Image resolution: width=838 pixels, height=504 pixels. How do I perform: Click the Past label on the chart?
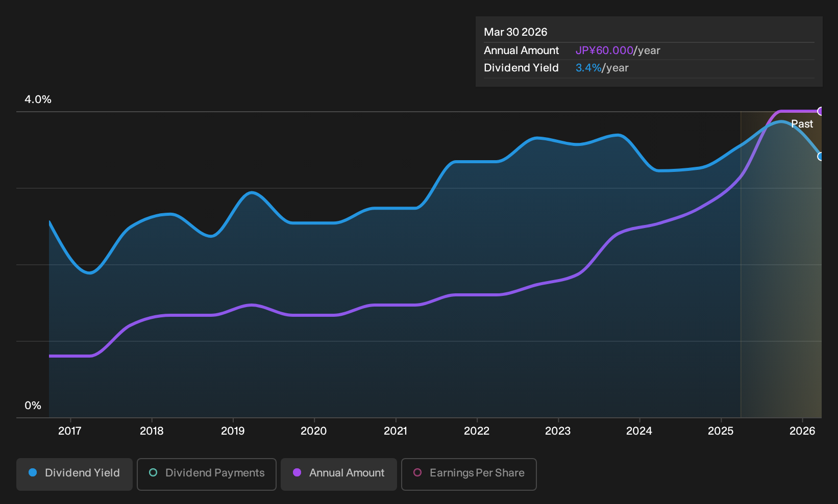click(802, 124)
